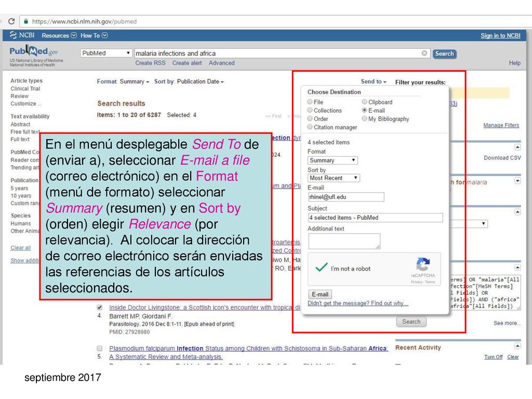Click reCAPTCHA Privacy link
This screenshot has width=532, height=399.
tap(416, 282)
